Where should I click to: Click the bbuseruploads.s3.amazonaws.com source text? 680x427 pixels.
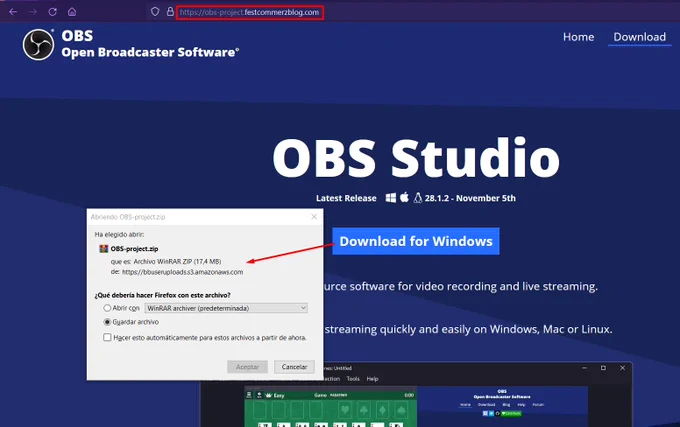pos(182,272)
